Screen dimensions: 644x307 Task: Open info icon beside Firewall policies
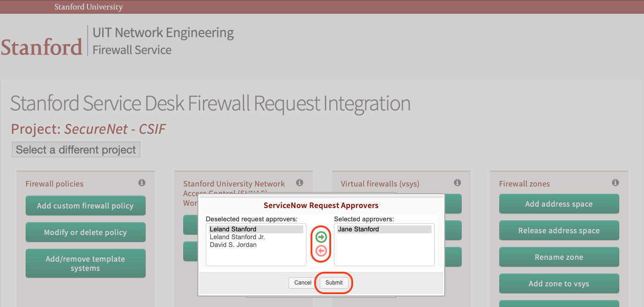click(142, 182)
